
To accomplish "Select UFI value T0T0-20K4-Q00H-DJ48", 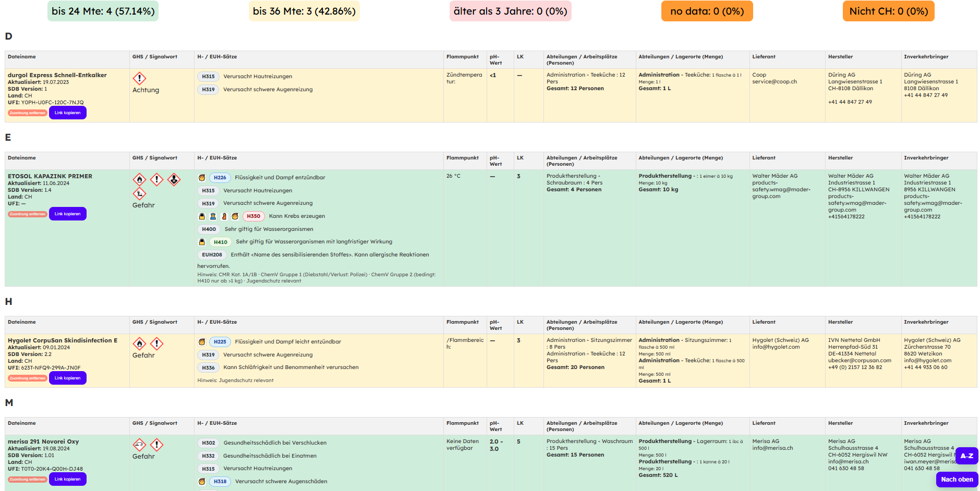I will click(52, 469).
